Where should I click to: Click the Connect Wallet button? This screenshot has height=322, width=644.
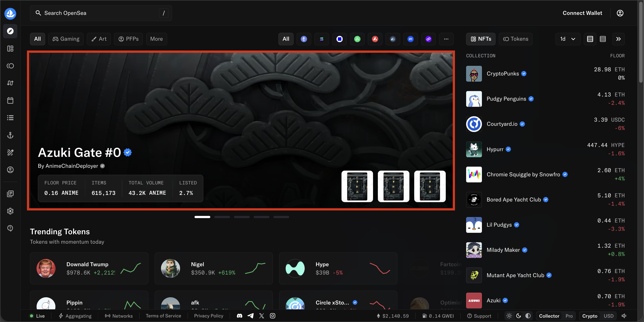pyautogui.click(x=582, y=13)
